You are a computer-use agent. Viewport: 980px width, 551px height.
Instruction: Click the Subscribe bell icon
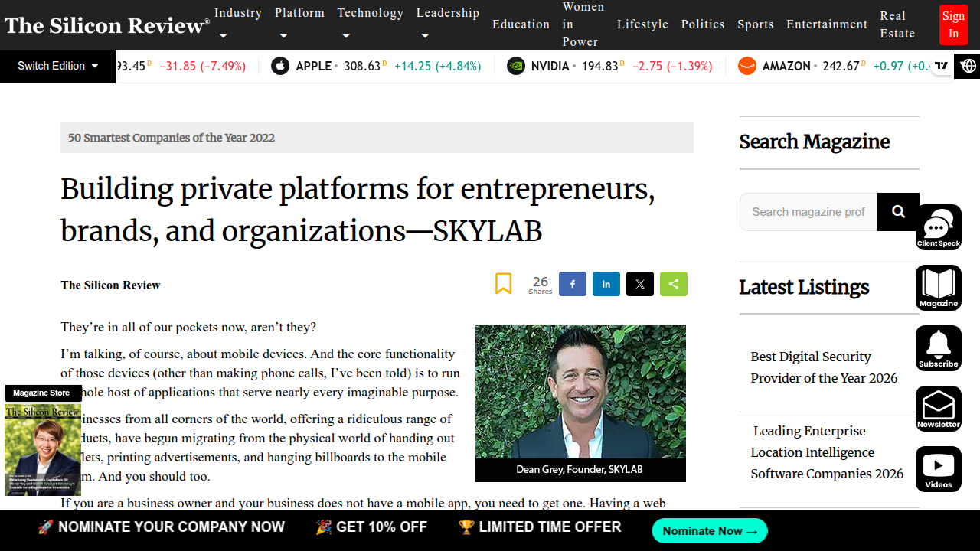939,348
